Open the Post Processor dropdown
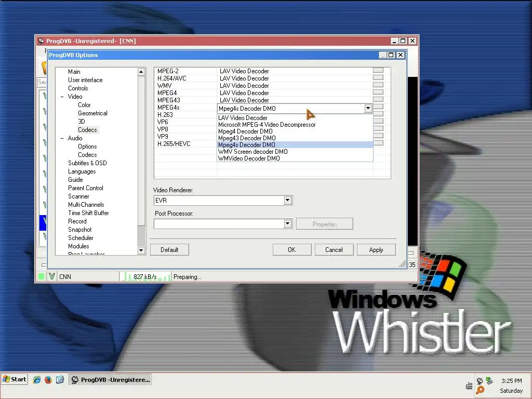 [x=287, y=223]
